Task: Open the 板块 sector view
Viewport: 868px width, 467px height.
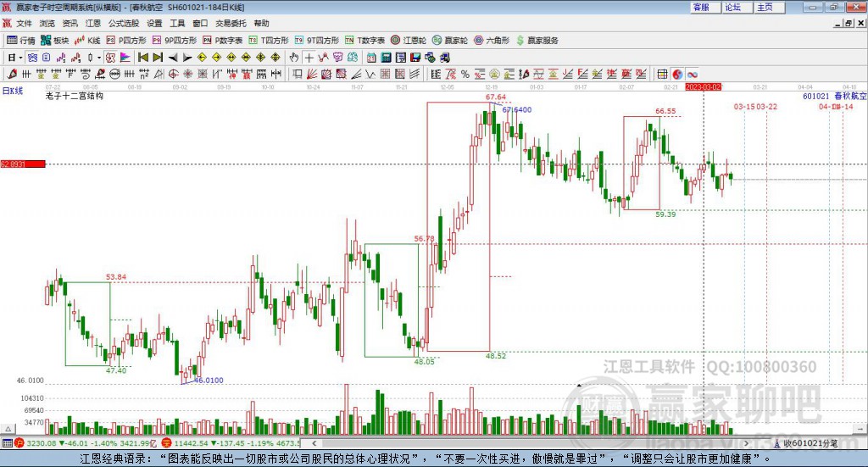Action: click(x=54, y=41)
